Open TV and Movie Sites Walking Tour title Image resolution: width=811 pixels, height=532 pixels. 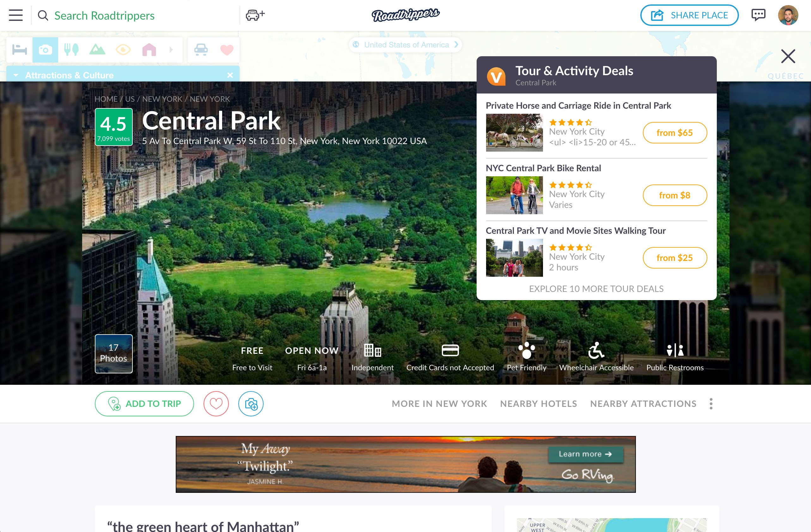click(x=576, y=231)
